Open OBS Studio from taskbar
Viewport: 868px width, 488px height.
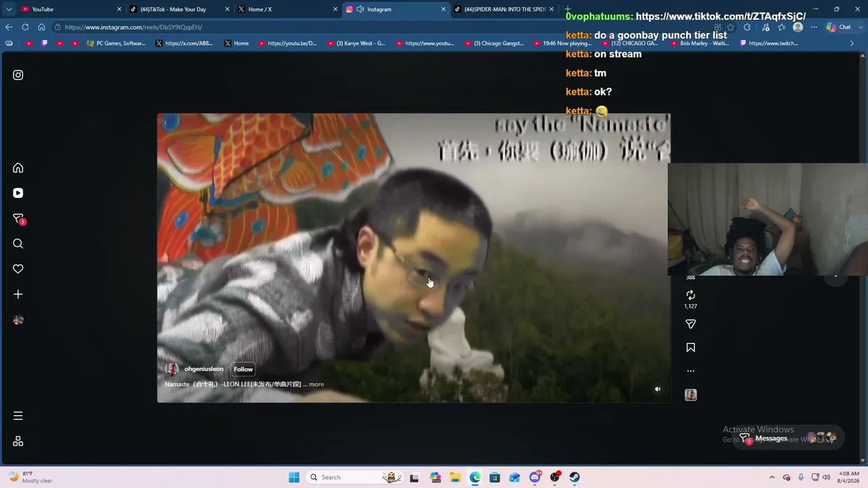pyautogui.click(x=555, y=477)
